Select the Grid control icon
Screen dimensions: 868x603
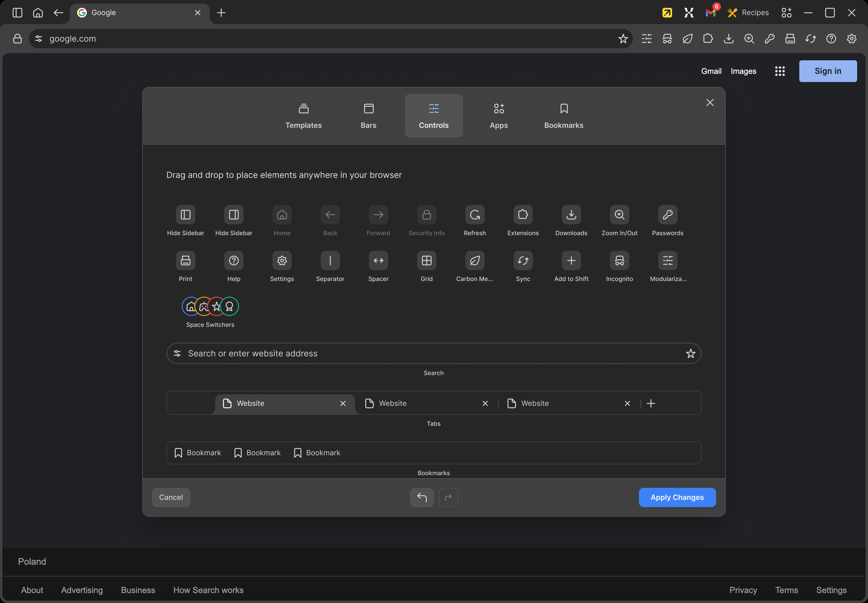click(426, 260)
